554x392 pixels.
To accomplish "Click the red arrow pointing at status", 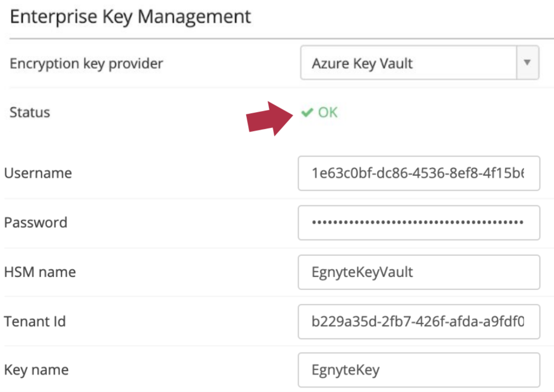I will (269, 119).
